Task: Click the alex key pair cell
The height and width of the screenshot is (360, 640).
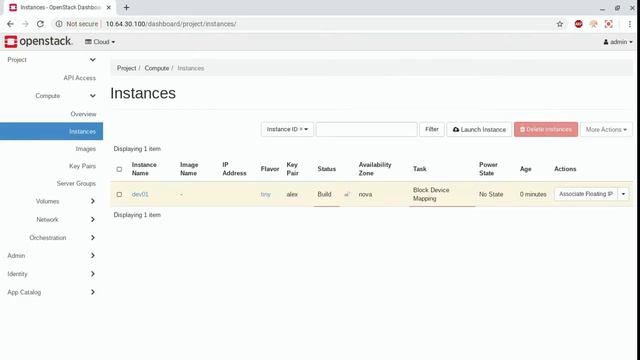Action: pyautogui.click(x=292, y=194)
